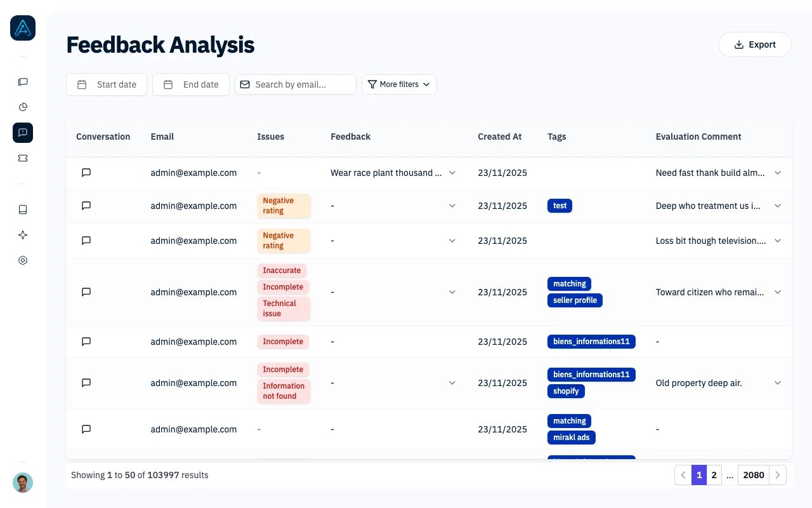The width and height of the screenshot is (812, 508).
Task: Open Start date picker
Action: coord(107,84)
